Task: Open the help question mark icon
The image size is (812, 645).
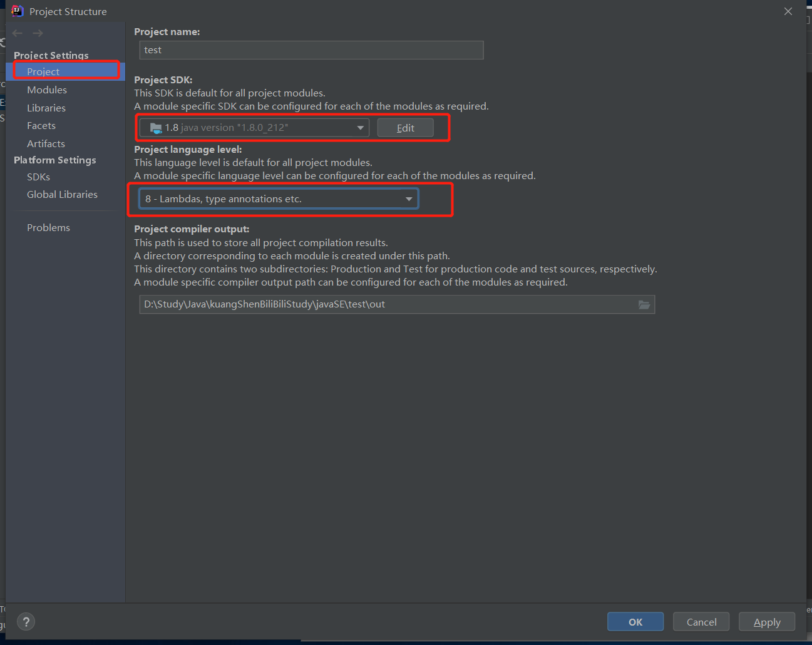Action: click(x=26, y=622)
